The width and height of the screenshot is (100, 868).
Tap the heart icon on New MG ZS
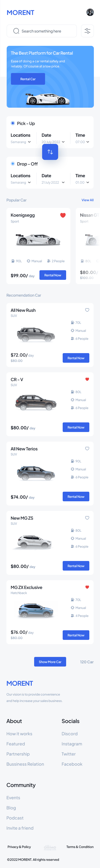(87, 518)
